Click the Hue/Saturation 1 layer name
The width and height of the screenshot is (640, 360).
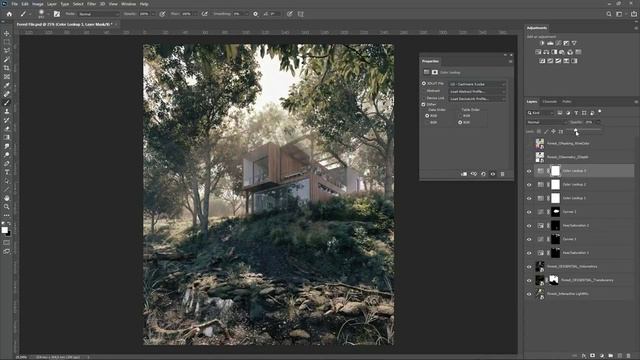click(x=576, y=253)
